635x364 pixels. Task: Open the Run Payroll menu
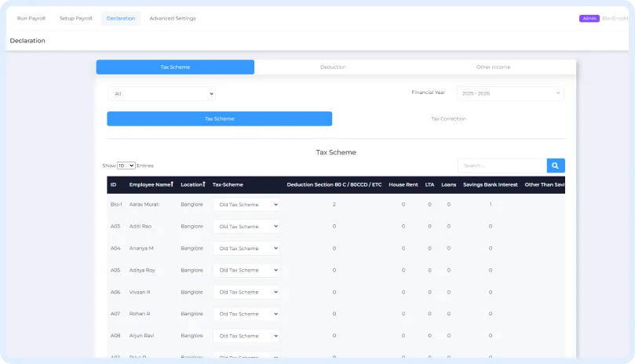click(31, 18)
